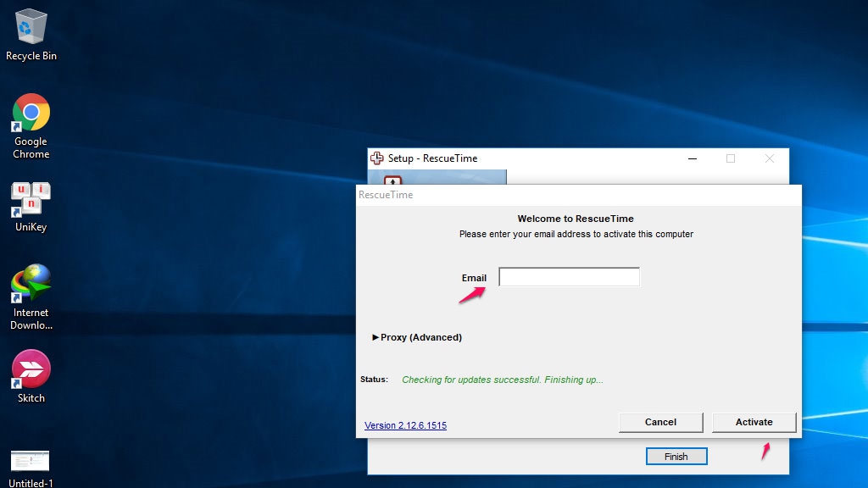Launch the Skitch desktop shortcut
The image size is (868, 488).
31,376
